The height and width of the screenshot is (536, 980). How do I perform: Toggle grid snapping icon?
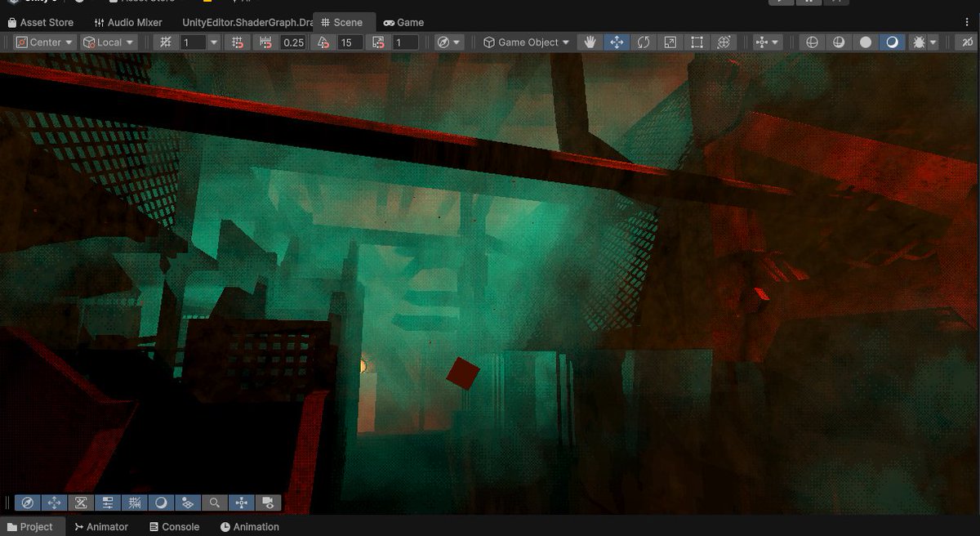pos(238,42)
